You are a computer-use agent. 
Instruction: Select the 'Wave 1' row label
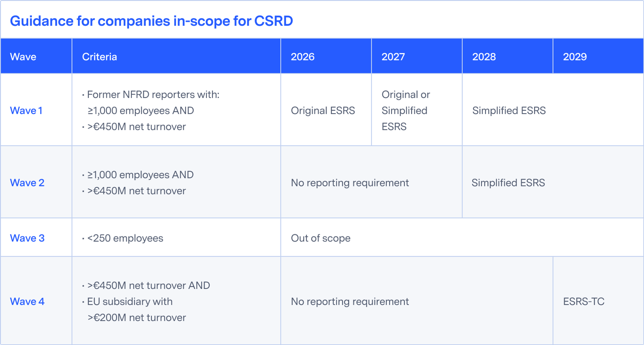tap(26, 110)
